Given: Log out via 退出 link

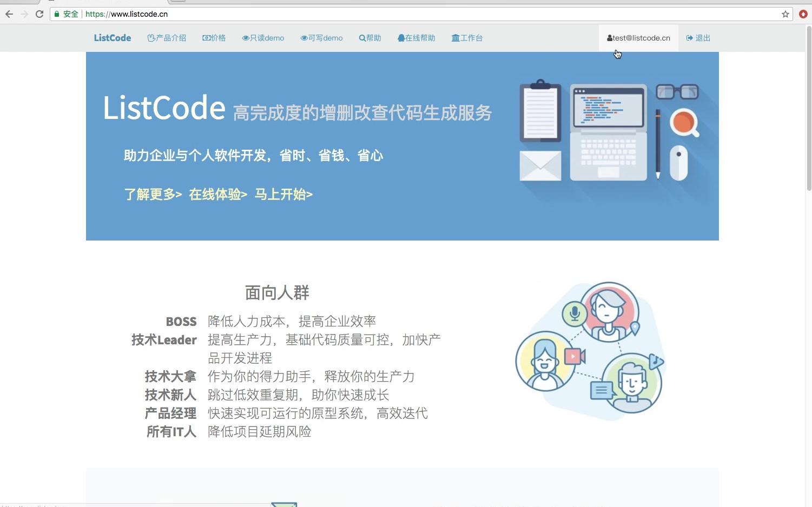Looking at the screenshot, I should pos(698,38).
